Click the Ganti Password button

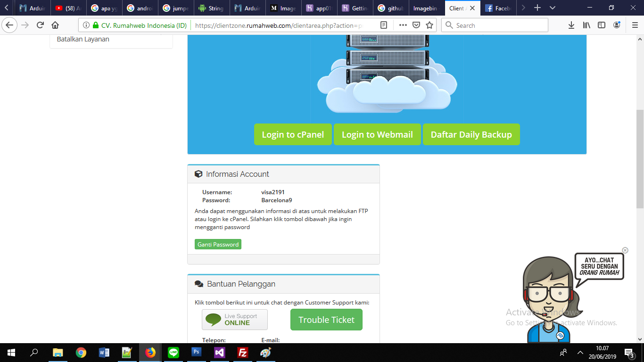tap(218, 244)
